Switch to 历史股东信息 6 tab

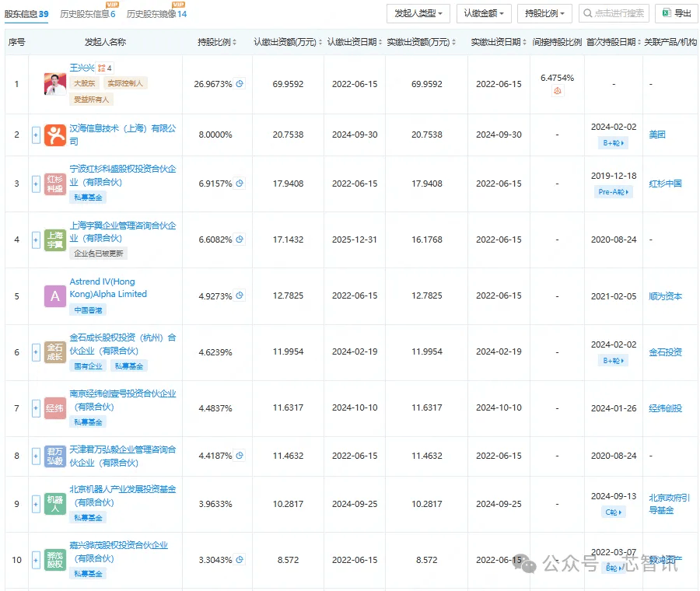(87, 14)
